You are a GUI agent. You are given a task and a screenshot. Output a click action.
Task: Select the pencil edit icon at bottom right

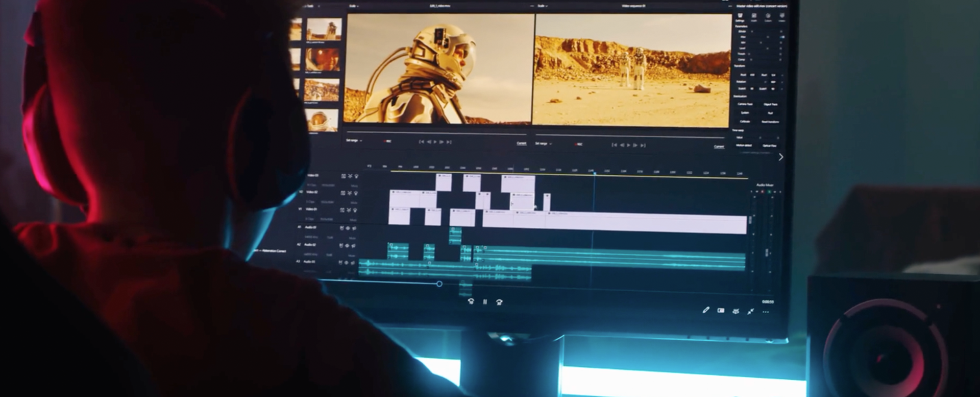(706, 310)
